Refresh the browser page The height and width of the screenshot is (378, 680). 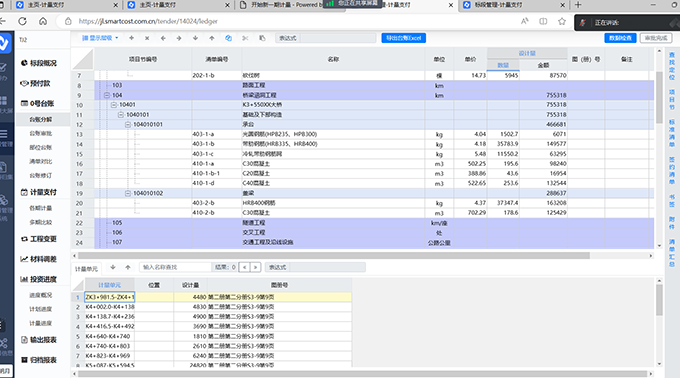coord(23,21)
